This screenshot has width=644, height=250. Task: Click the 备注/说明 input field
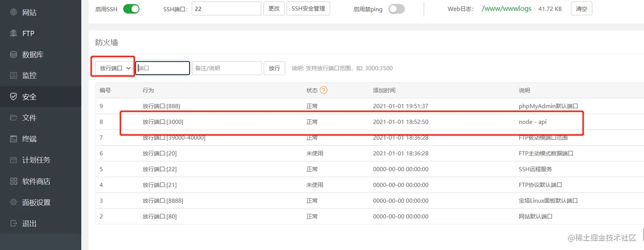pyautogui.click(x=227, y=68)
